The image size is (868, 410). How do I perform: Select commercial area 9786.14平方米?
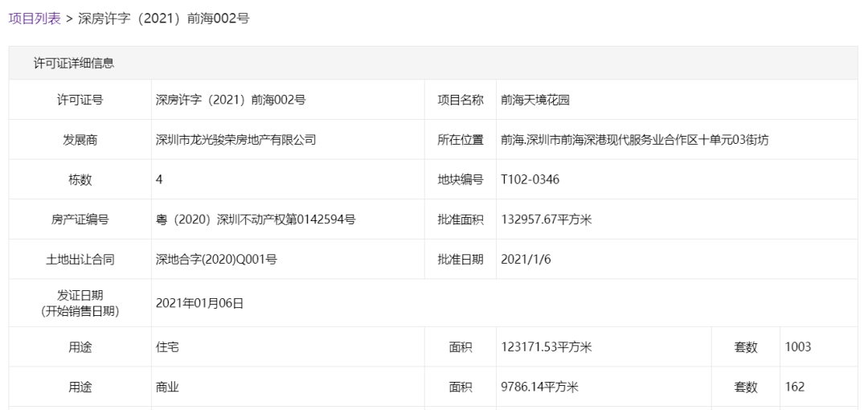(x=539, y=387)
